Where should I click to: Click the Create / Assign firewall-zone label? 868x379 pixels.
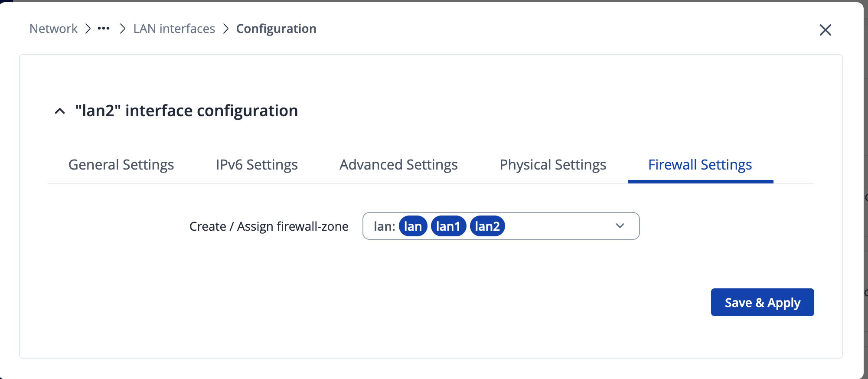pyautogui.click(x=269, y=226)
